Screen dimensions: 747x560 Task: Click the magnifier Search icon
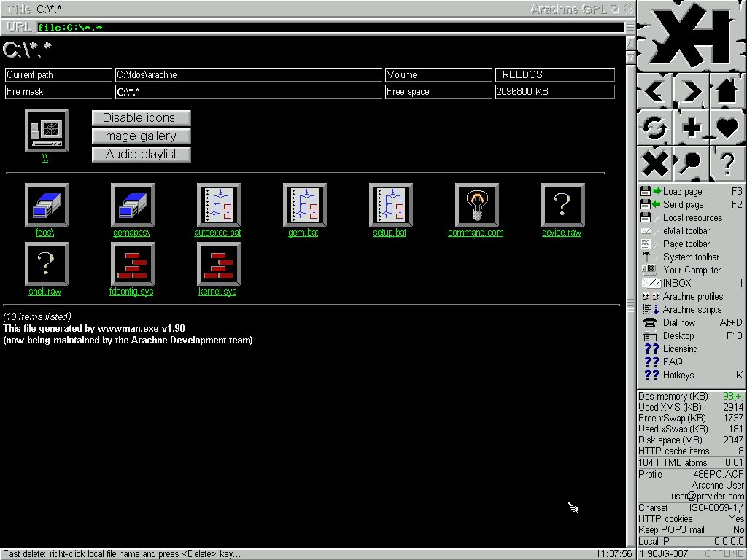[x=690, y=163]
